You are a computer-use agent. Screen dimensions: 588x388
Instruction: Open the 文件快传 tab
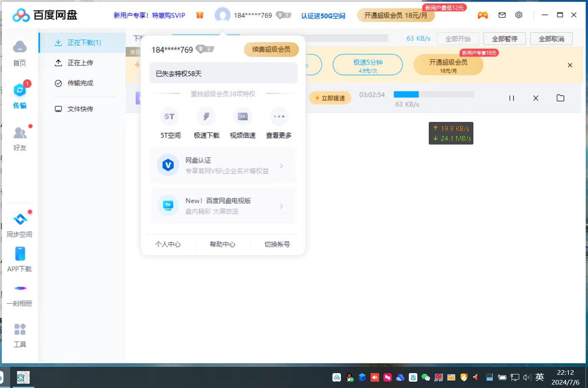(82, 109)
